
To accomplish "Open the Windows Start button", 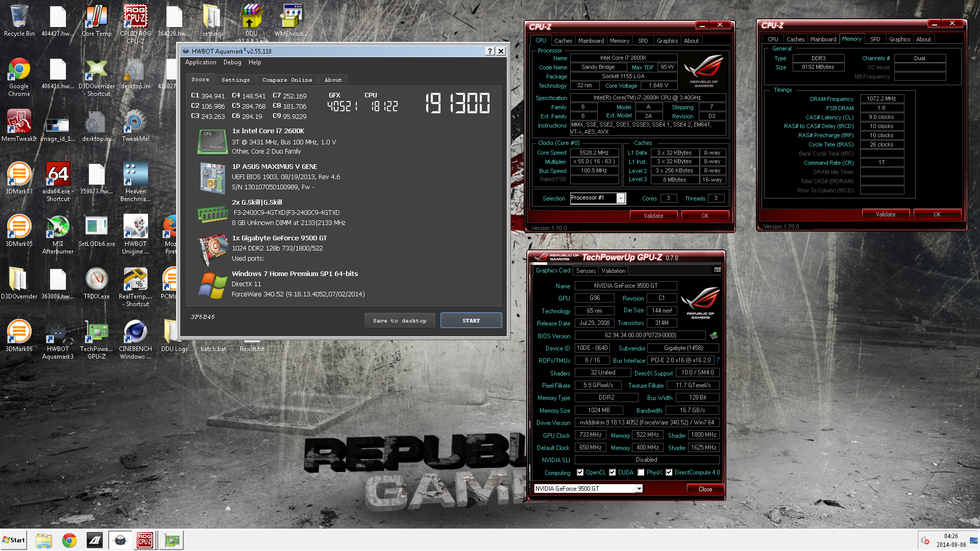I will (14, 540).
